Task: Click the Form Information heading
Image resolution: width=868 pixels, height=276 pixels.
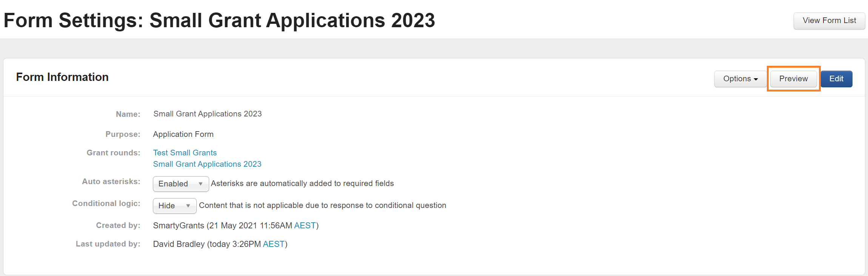Action: (x=62, y=77)
